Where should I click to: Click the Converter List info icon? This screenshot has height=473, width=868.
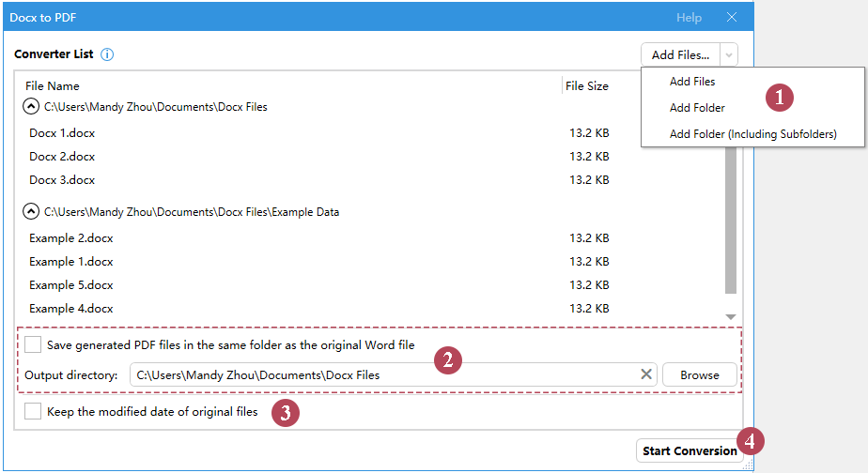[107, 54]
